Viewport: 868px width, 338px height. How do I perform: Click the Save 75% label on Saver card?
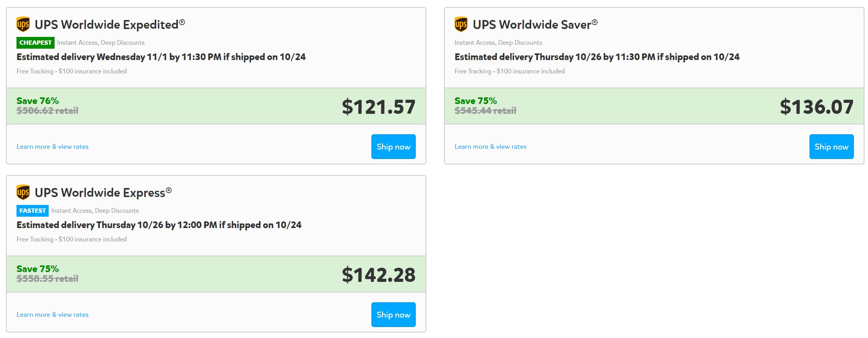point(476,101)
